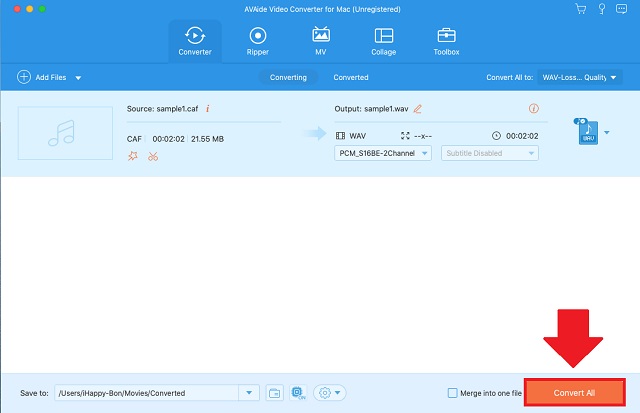The width and height of the screenshot is (640, 413).
Task: Open the settings gear dropdown
Action: click(x=329, y=393)
